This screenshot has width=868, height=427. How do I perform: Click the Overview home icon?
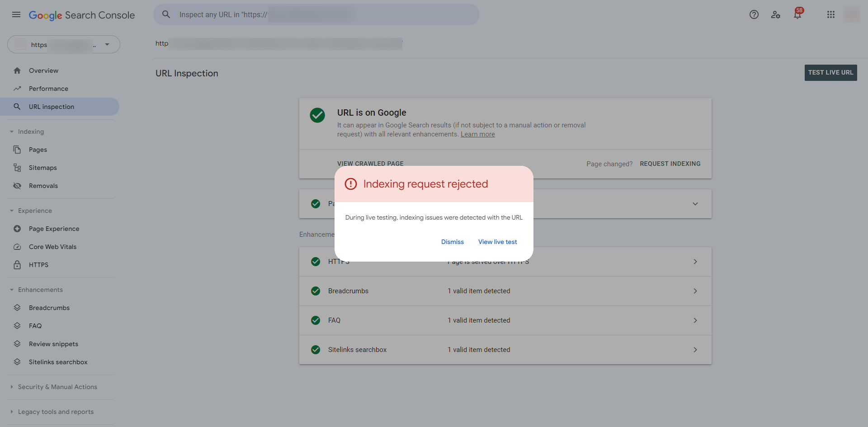point(17,70)
